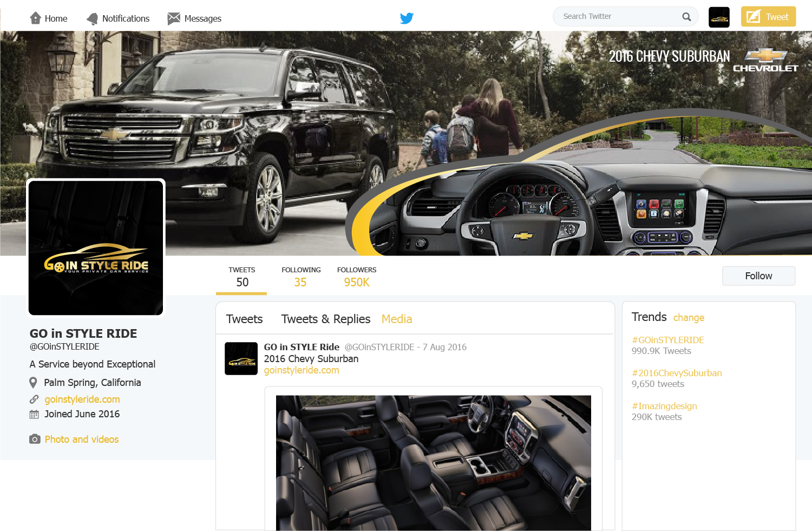Open goinstyleride.com link in the profile sidebar
Image resolution: width=812 pixels, height=531 pixels.
[82, 399]
